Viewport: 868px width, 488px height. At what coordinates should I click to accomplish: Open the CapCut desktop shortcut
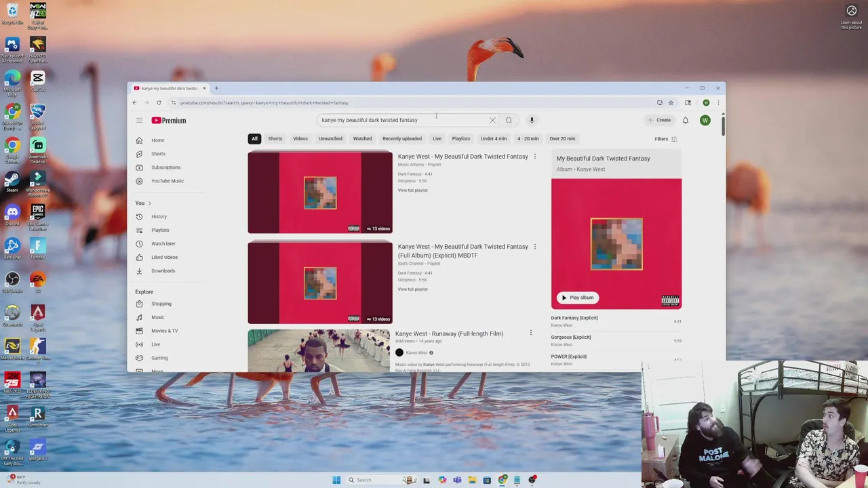pyautogui.click(x=38, y=81)
